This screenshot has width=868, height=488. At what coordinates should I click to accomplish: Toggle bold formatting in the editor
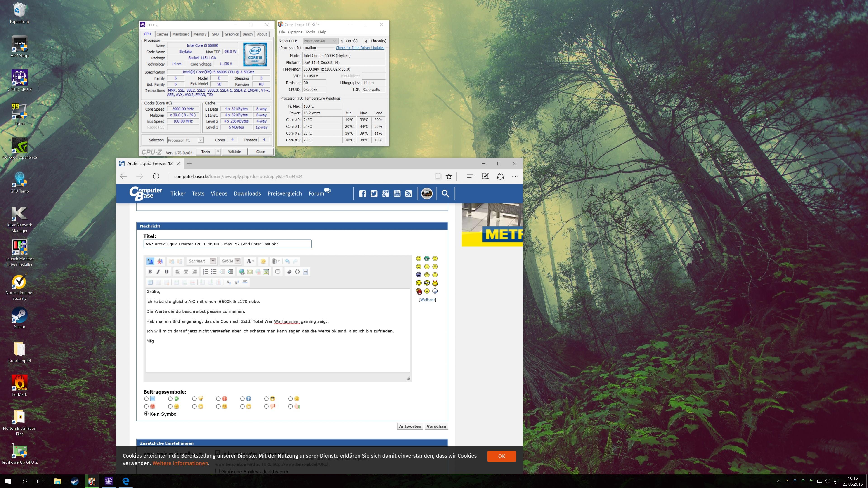pos(150,272)
